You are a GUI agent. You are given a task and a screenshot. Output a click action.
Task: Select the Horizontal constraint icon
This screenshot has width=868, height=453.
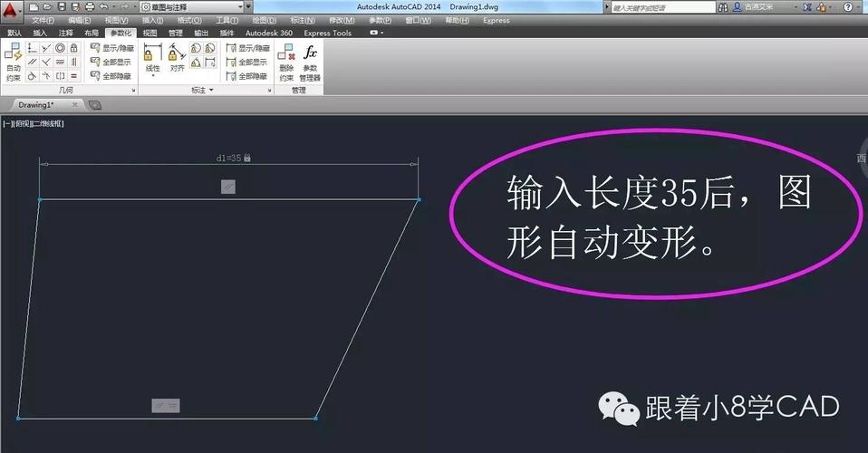point(61,62)
